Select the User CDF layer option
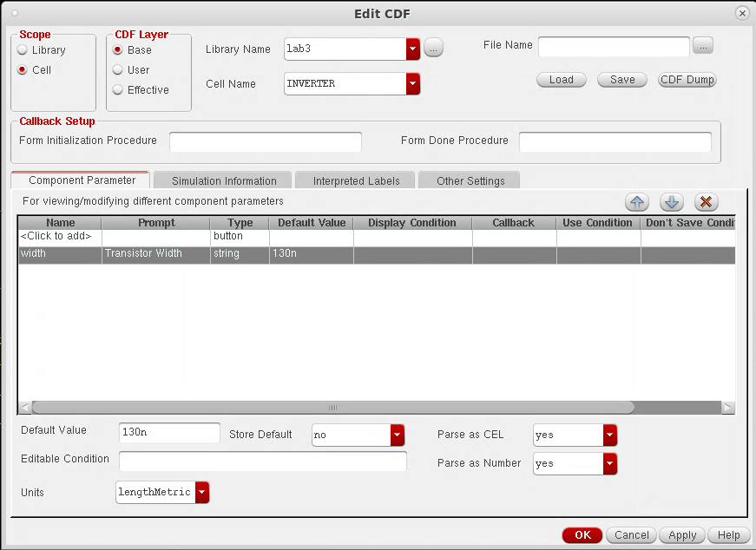Image resolution: width=756 pixels, height=550 pixels. [117, 70]
